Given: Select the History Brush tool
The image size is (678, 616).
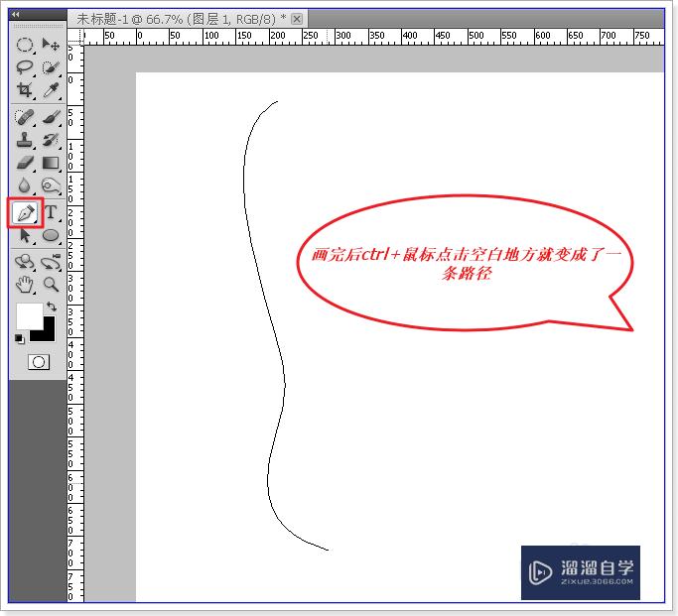Looking at the screenshot, I should tap(51, 140).
